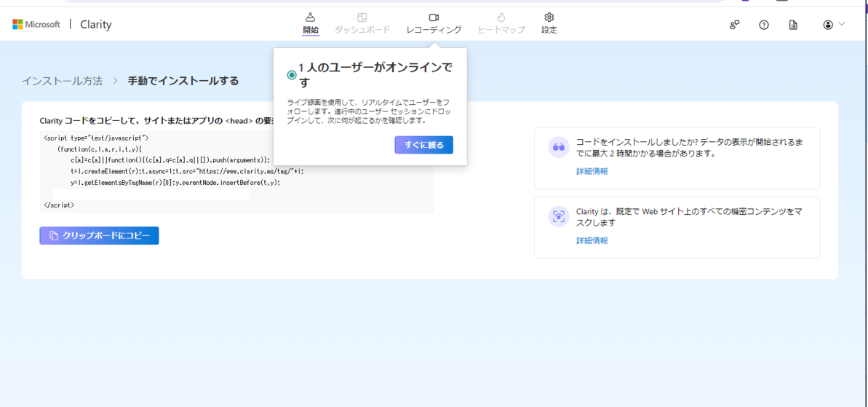Image resolution: width=868 pixels, height=407 pixels.
Task: Click the t=l.createElement(r) code line
Action: (x=187, y=171)
